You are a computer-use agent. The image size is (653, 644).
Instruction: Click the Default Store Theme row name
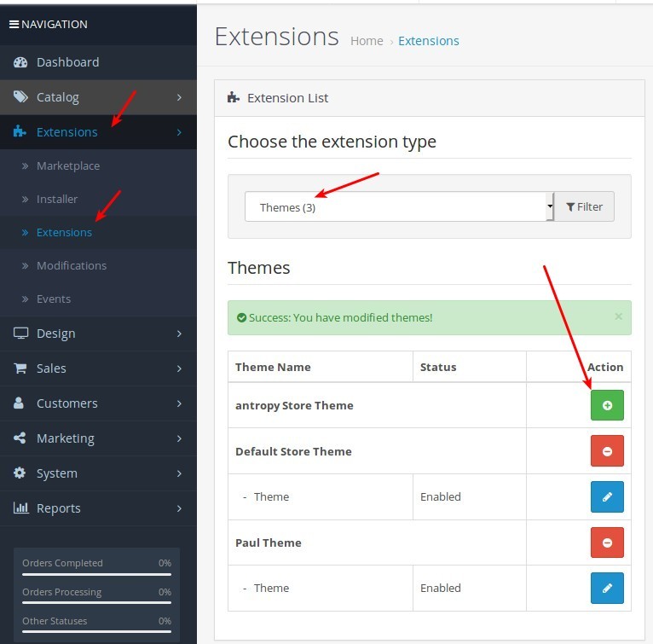(293, 451)
